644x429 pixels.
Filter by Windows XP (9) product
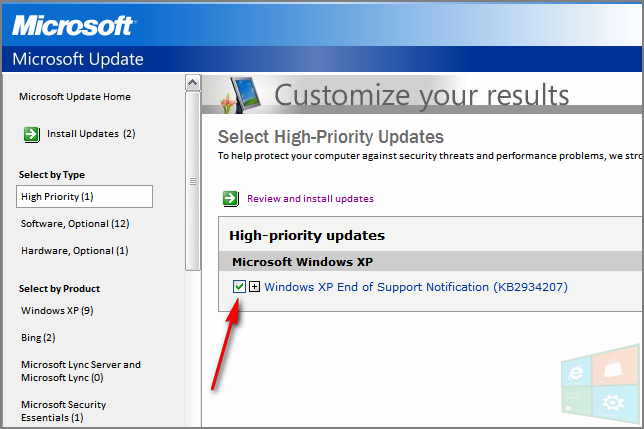(57, 310)
